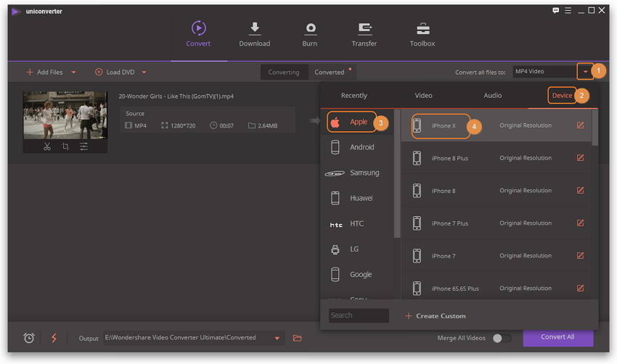Screen dimensions: 617x364
Task: Choose the iPhone X preset
Action: coord(496,125)
